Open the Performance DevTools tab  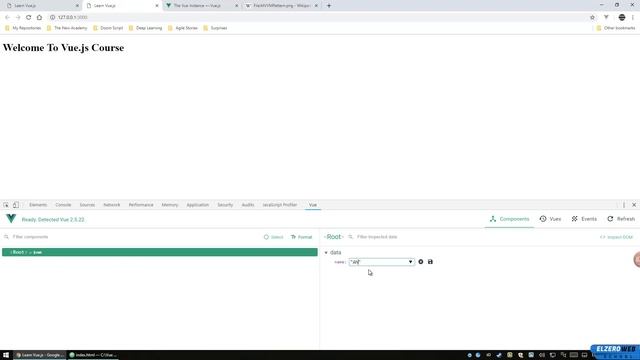pyautogui.click(x=141, y=205)
